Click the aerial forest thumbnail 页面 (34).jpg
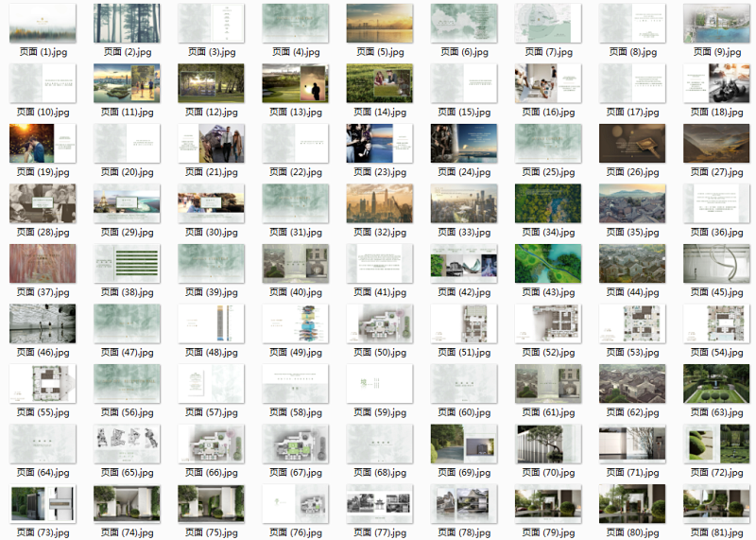The width and height of the screenshot is (756, 540). (x=548, y=203)
